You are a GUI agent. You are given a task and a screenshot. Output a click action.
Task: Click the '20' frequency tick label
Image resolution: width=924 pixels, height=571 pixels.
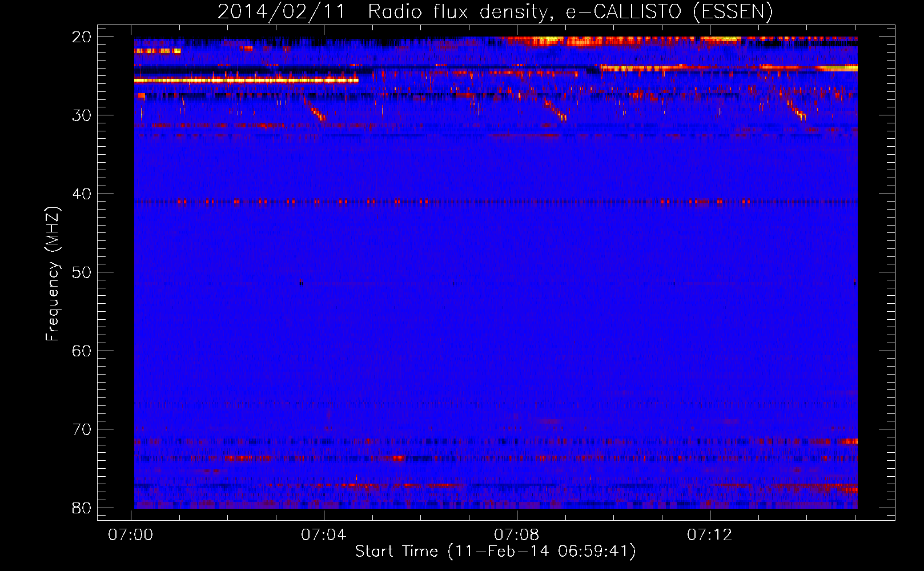[82, 37]
